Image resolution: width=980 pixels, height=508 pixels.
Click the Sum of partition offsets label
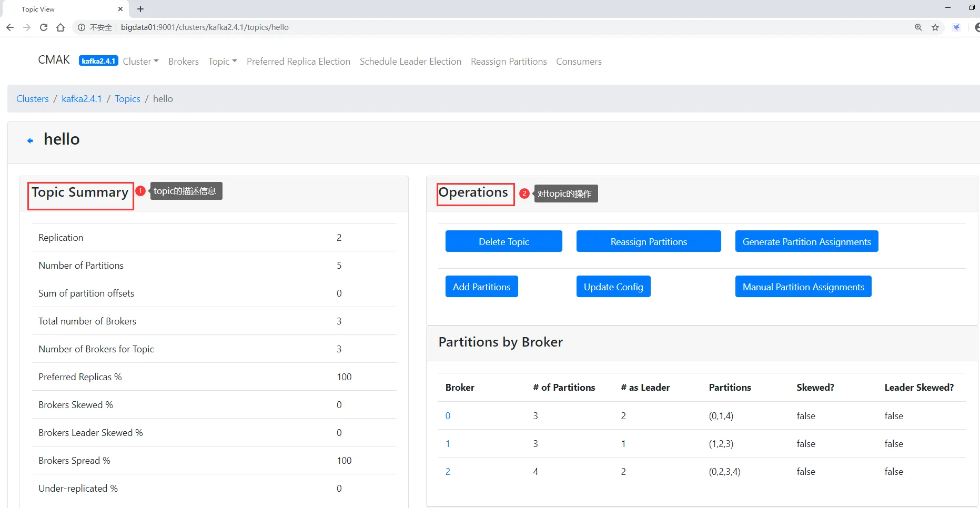coord(86,293)
